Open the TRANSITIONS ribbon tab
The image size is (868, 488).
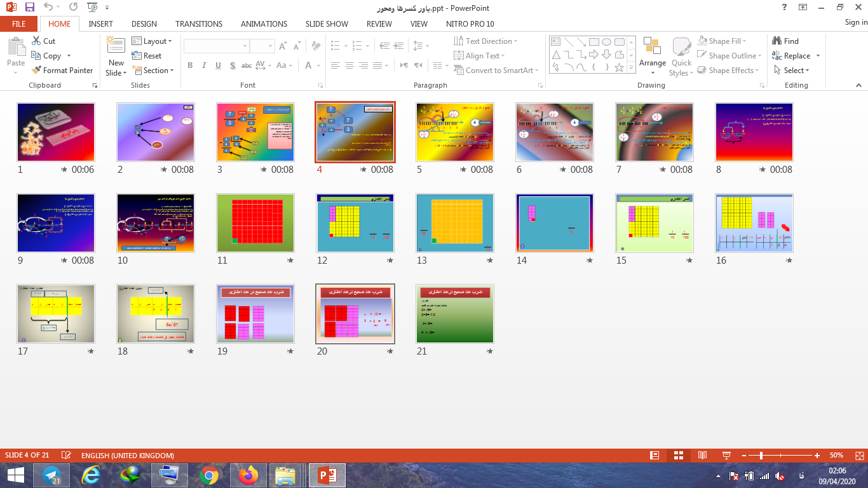click(x=199, y=24)
